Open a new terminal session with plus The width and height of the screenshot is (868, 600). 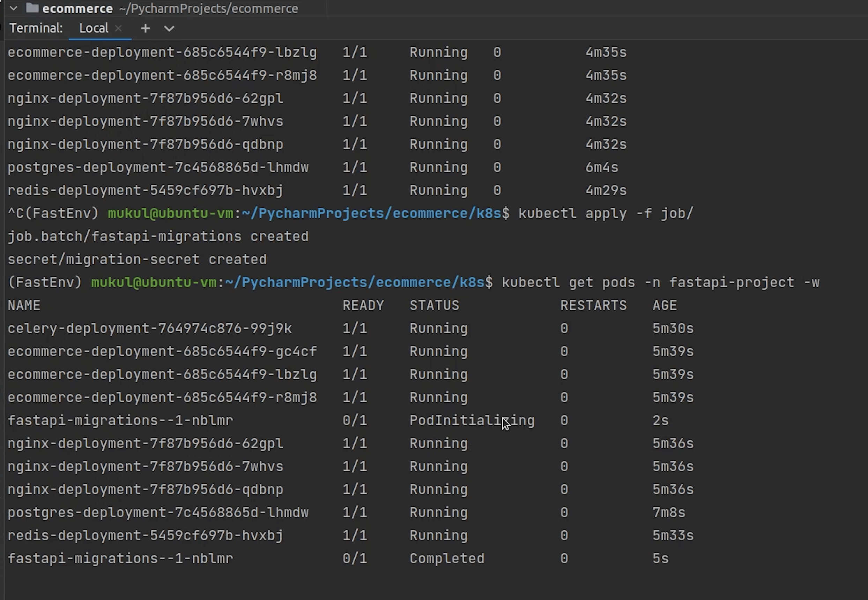point(145,28)
